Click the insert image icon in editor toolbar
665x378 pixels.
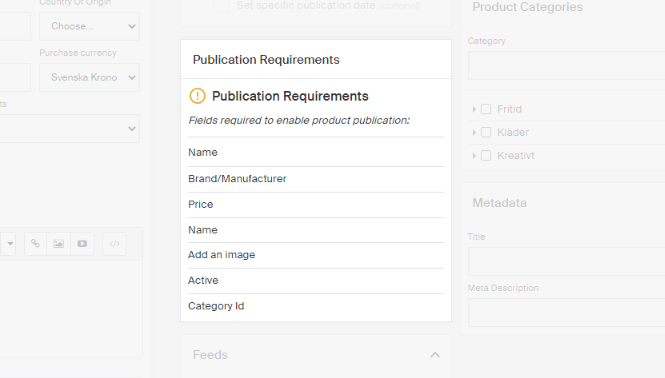(59, 244)
